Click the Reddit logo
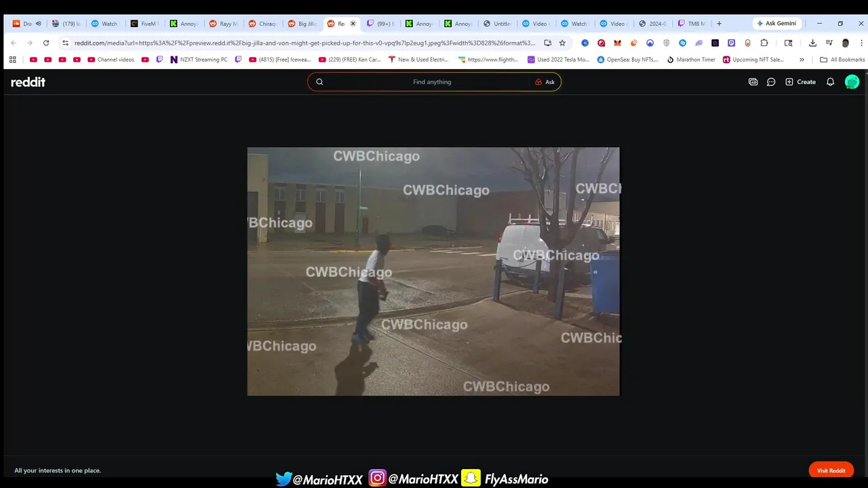Viewport: 868px width, 488px height. pyautogui.click(x=28, y=82)
